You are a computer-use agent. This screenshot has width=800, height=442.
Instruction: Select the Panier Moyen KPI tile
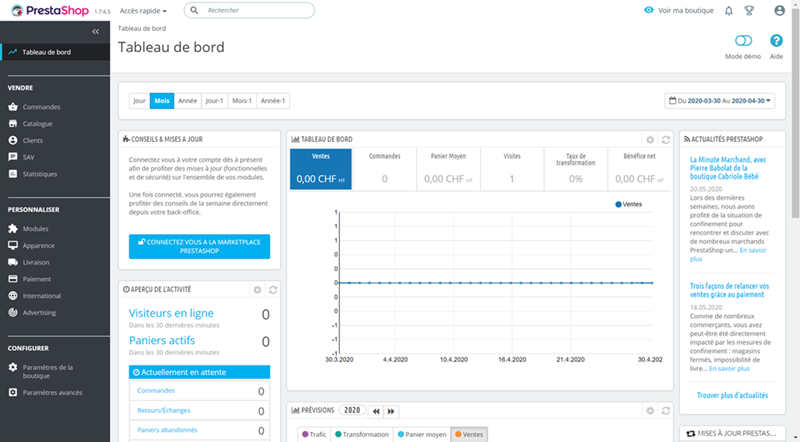tap(448, 169)
